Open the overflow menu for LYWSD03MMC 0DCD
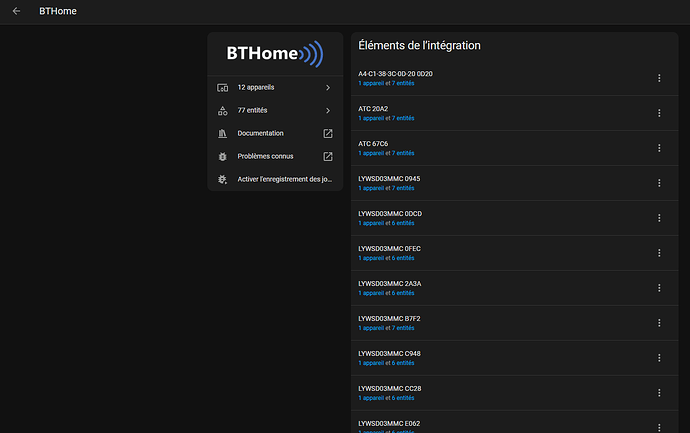690x433 pixels. (659, 218)
